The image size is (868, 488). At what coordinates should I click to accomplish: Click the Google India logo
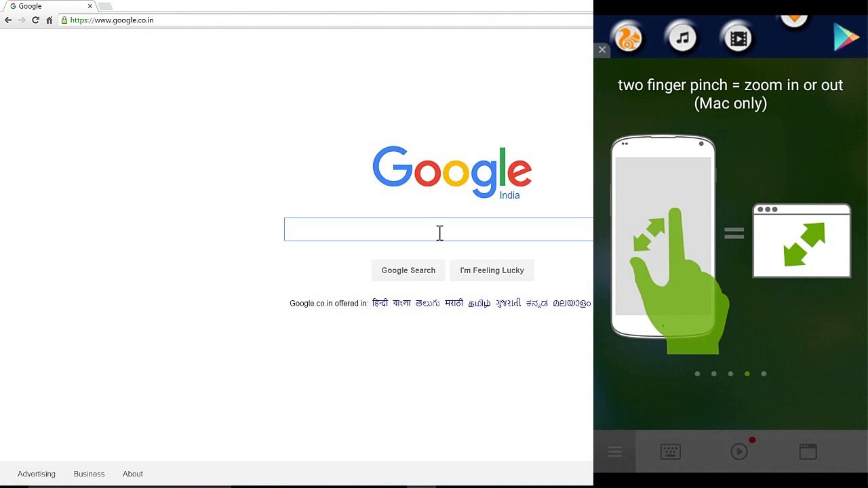pos(452,173)
